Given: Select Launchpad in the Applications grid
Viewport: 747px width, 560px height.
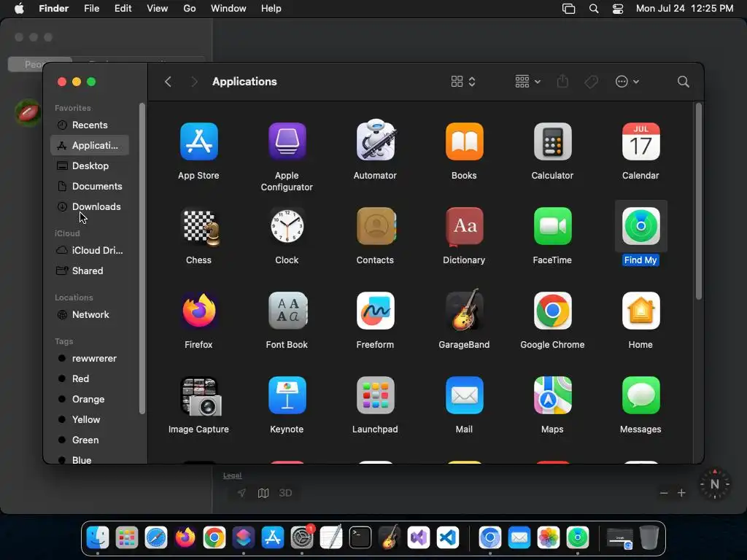Looking at the screenshot, I should [376, 395].
